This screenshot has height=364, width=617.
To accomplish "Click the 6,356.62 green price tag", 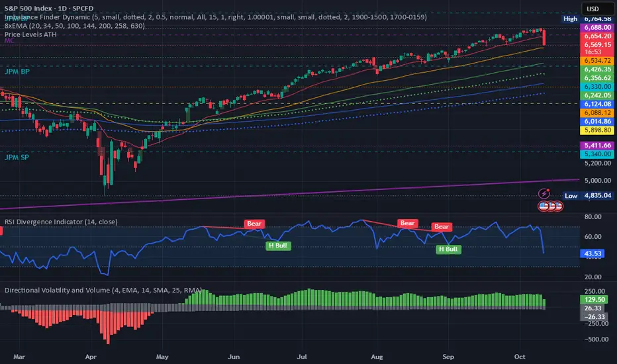I will (597, 78).
